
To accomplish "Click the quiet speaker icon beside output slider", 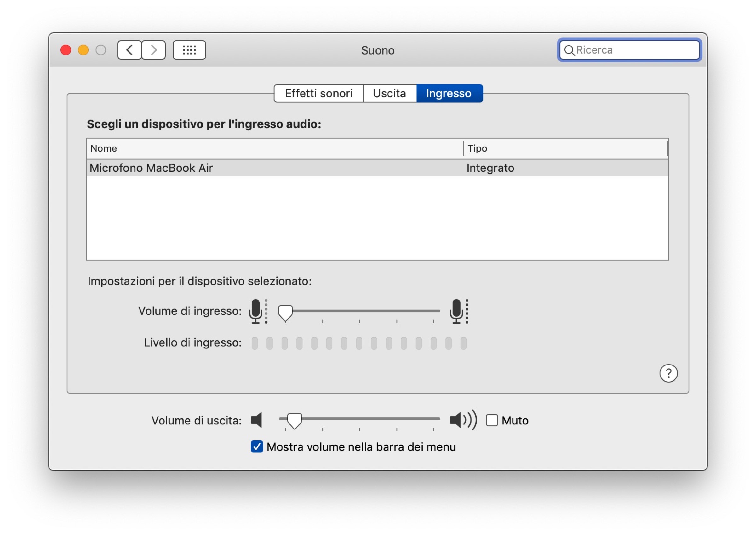I will pos(256,420).
